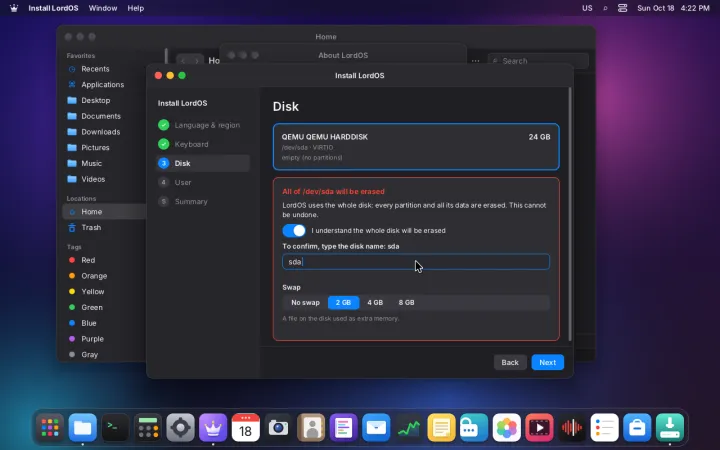This screenshot has height=450, width=720.
Task: Click the disk name confirmation field
Action: (416, 262)
